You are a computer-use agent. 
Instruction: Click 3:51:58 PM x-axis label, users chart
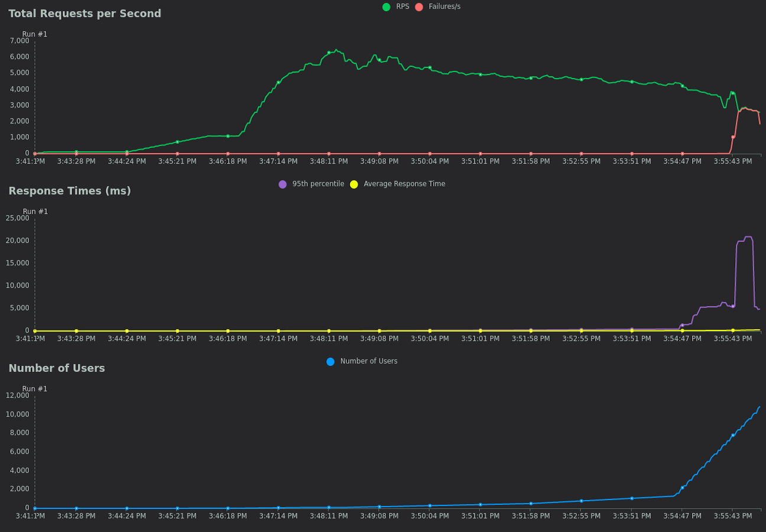[531, 516]
